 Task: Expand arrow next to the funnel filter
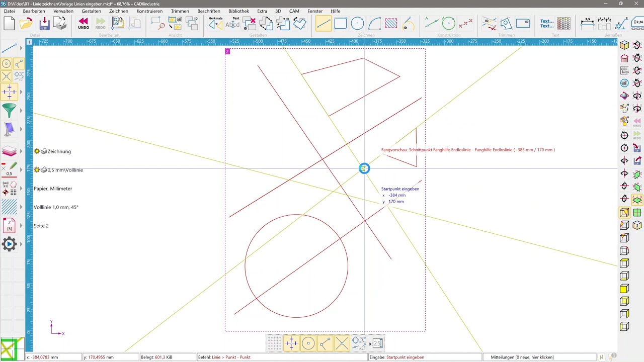[x=21, y=110]
